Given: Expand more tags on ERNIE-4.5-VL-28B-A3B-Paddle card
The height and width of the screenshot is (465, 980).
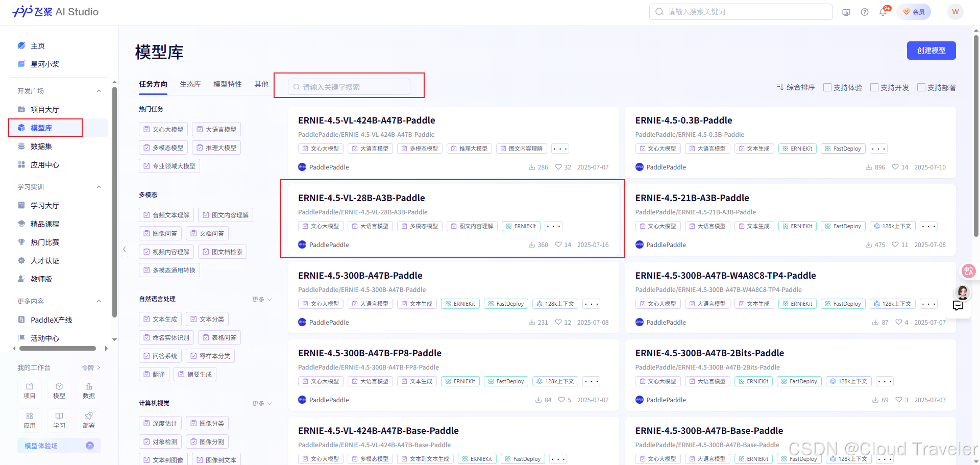Looking at the screenshot, I should coord(553,227).
